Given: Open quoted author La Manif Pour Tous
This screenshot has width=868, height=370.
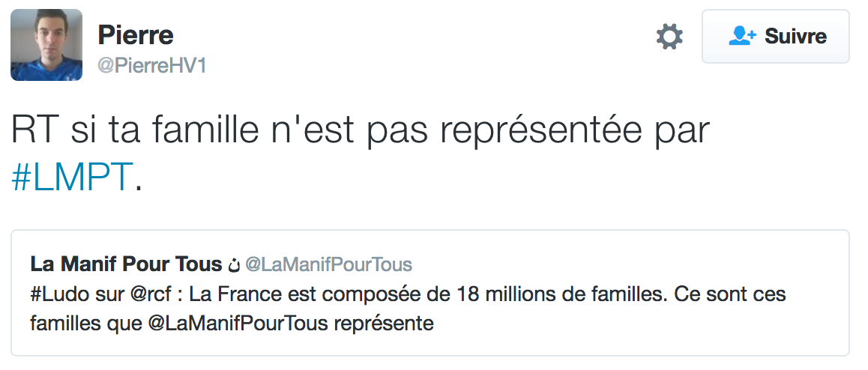Looking at the screenshot, I should (126, 264).
